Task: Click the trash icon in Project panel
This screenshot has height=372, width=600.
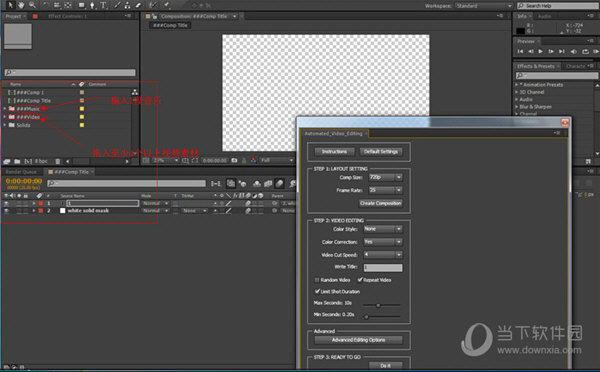Action: [x=58, y=162]
